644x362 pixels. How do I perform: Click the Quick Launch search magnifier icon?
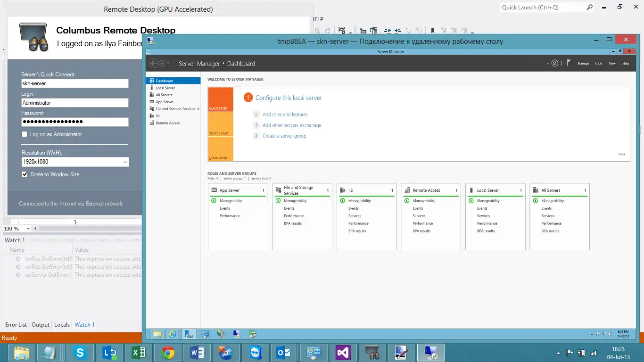[589, 8]
